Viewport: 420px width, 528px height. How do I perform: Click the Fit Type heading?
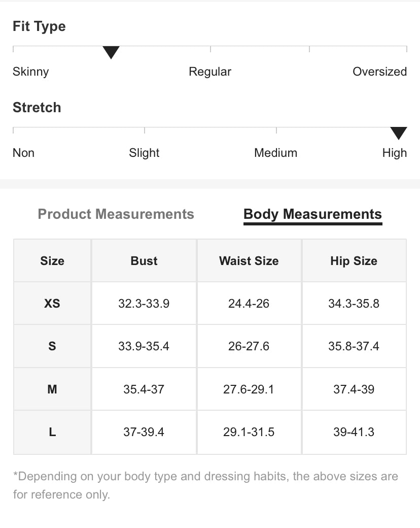(39, 26)
